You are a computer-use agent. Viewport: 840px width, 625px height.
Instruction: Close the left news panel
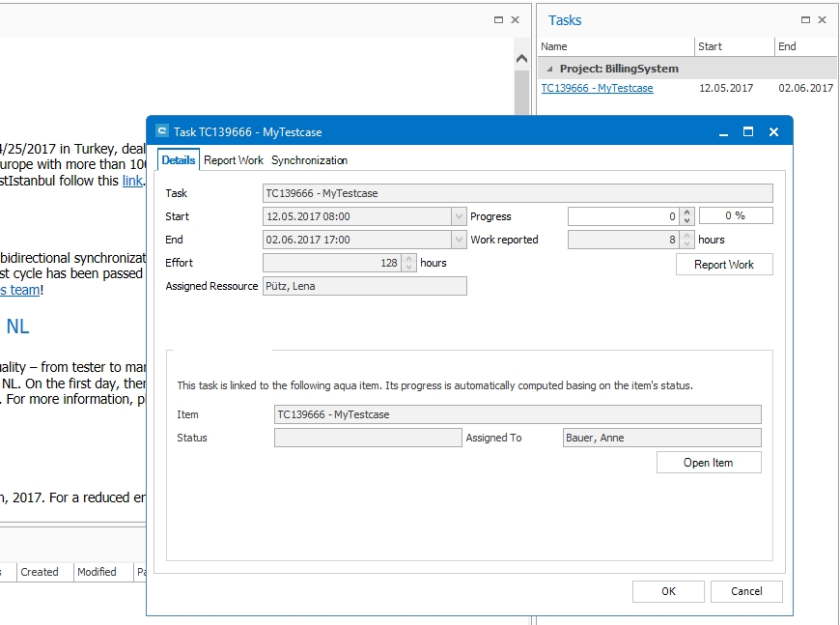click(516, 19)
